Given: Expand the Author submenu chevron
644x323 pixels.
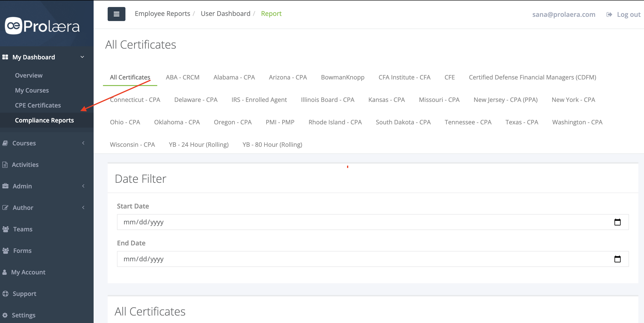Looking at the screenshot, I should tap(83, 208).
